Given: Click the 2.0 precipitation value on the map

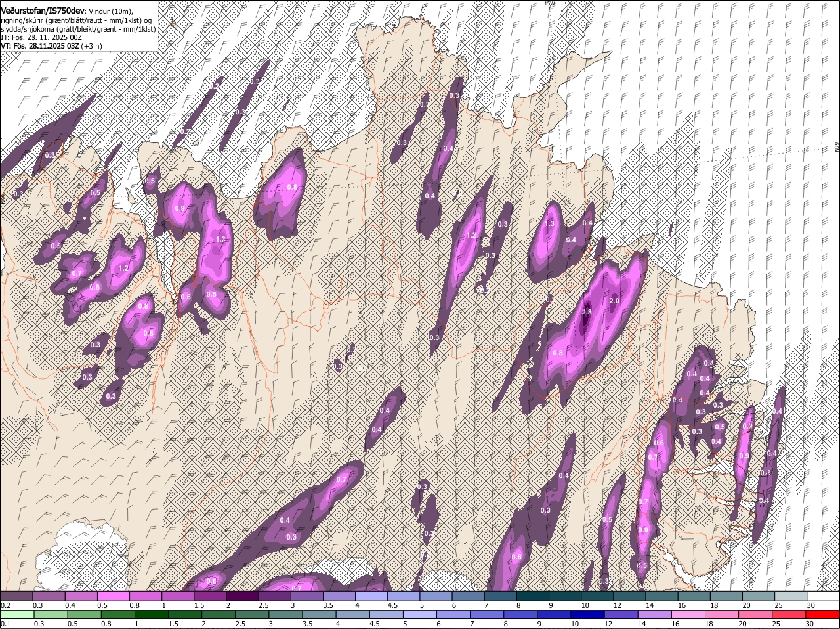Looking at the screenshot, I should [614, 300].
